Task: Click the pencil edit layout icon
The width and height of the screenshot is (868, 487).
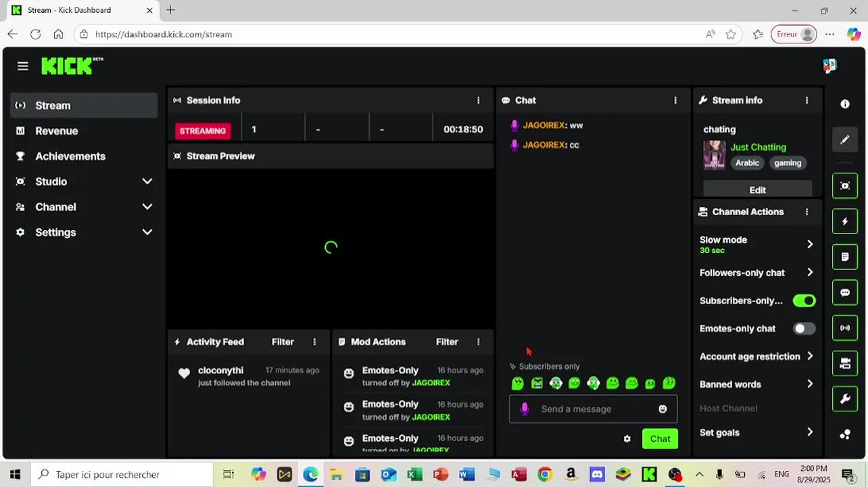Action: click(845, 140)
